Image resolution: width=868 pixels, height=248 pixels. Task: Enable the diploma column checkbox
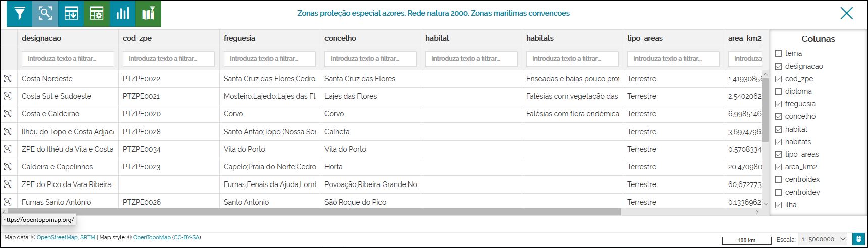pyautogui.click(x=778, y=91)
